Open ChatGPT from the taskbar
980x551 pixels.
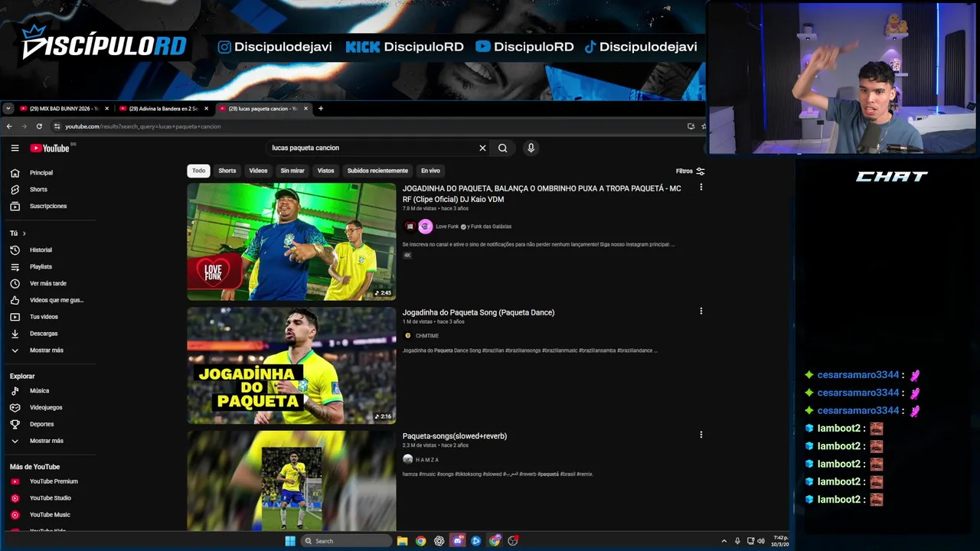439,541
